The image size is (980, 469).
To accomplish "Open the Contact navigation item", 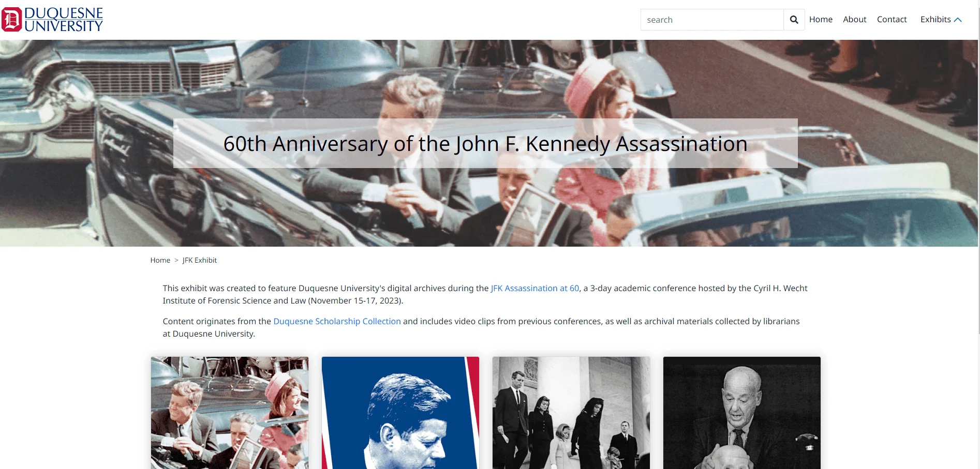I will [x=892, y=20].
